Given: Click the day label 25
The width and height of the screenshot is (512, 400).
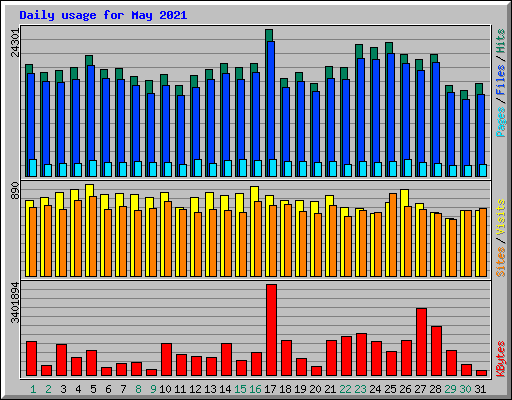Looking at the screenshot, I should tap(390, 389).
